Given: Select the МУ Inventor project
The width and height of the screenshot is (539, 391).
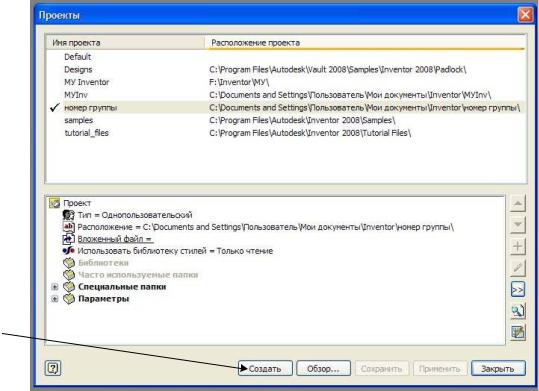Looking at the screenshot, I should tap(87, 82).
